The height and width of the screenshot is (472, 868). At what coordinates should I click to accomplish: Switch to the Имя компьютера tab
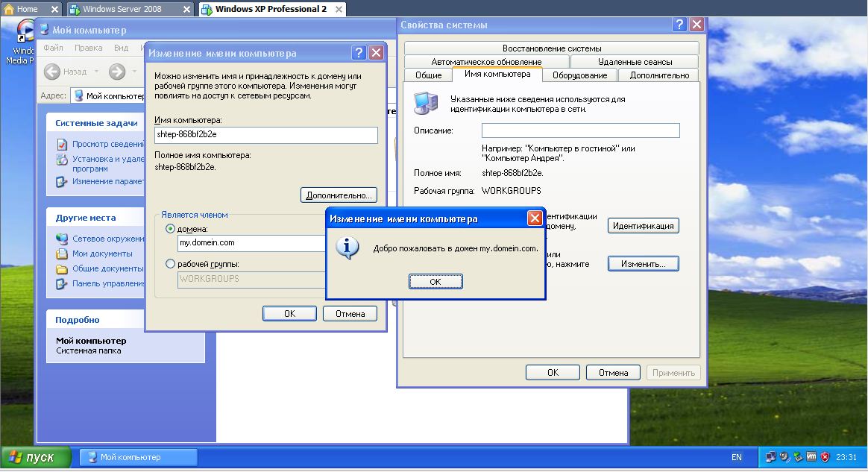point(497,74)
